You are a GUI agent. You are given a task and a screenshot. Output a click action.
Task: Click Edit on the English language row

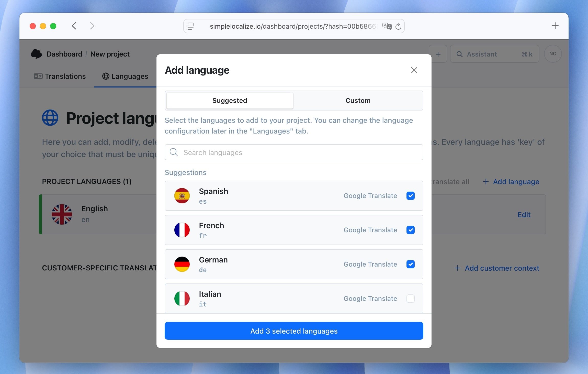click(524, 215)
